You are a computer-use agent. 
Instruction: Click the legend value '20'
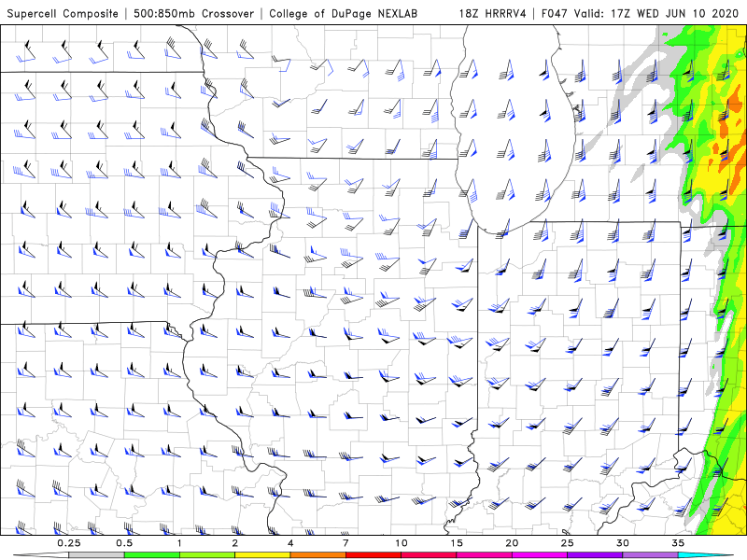(512, 543)
